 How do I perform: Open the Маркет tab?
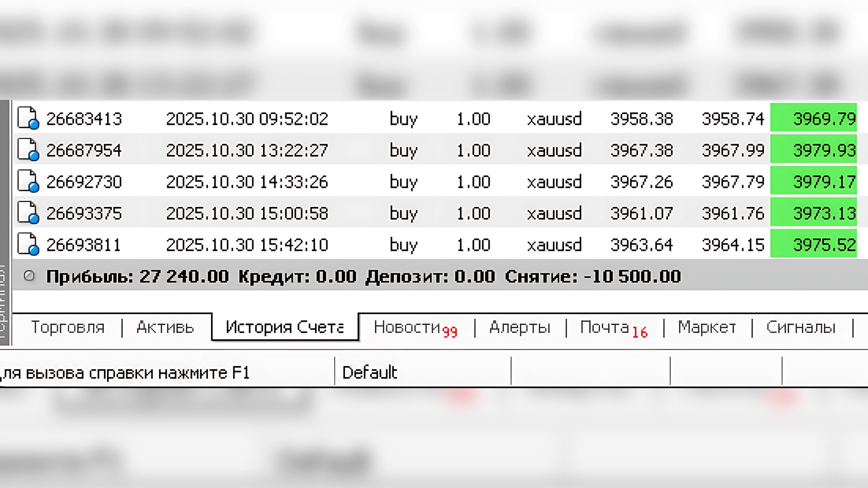coord(707,327)
